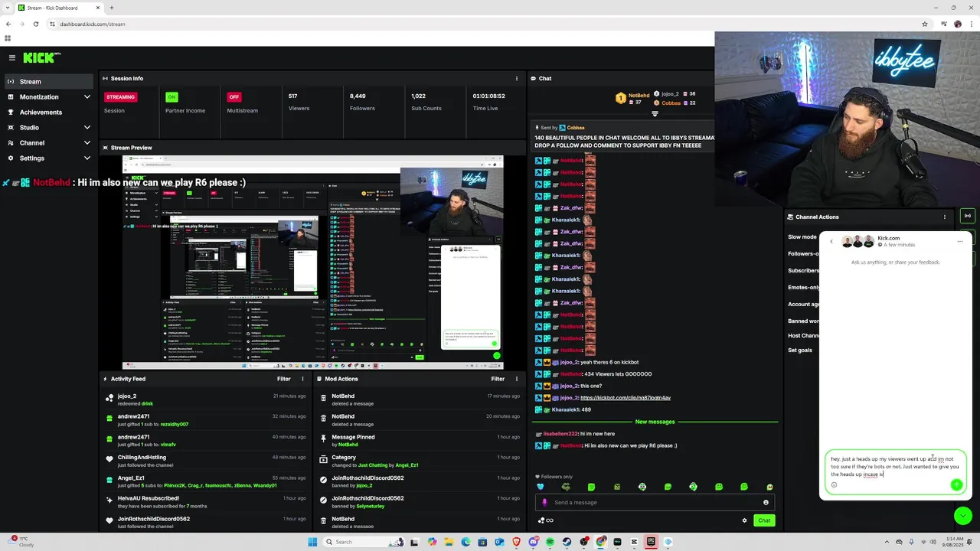Expand the Monetization sidebar section
Viewport: 980px width, 551px height.
(x=47, y=97)
